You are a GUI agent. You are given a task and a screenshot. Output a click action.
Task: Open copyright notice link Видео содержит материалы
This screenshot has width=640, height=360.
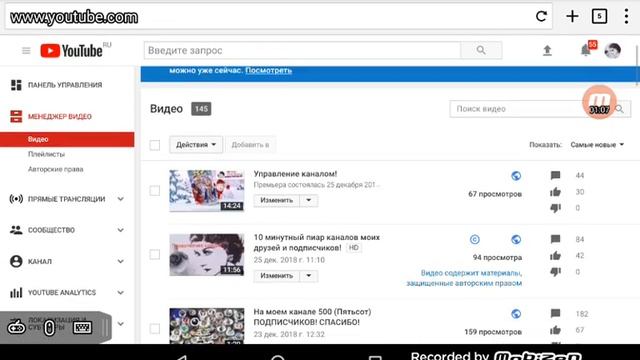pos(464,278)
